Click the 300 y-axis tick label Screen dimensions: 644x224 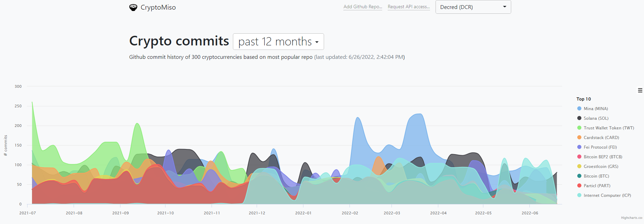pyautogui.click(x=18, y=86)
